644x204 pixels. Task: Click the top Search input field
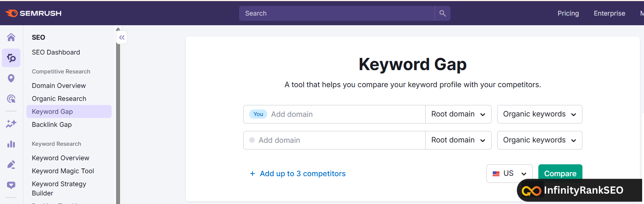(x=337, y=13)
